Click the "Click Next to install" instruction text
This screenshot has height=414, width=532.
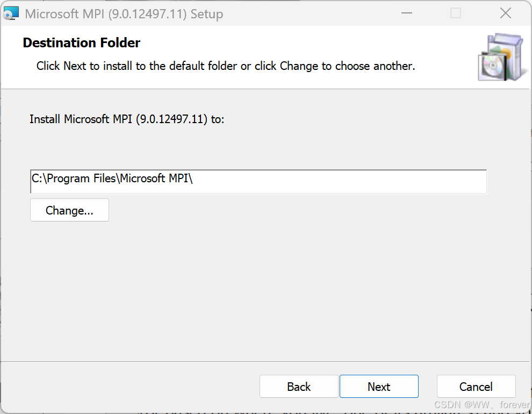226,66
